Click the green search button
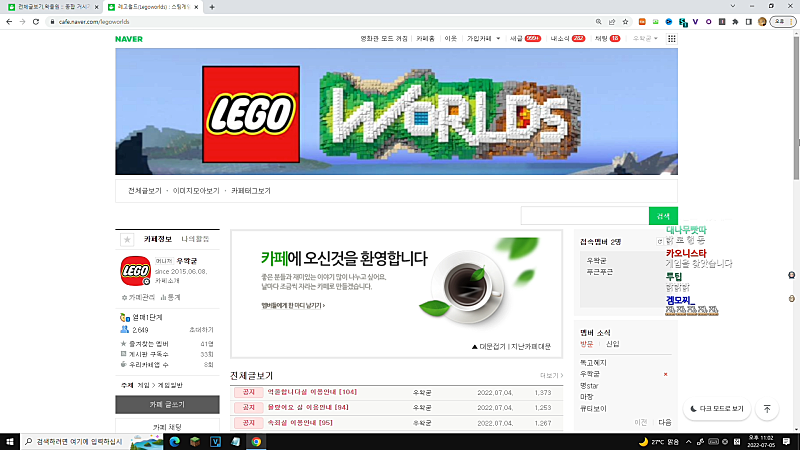Screen dimensions: 800x450 [663, 216]
